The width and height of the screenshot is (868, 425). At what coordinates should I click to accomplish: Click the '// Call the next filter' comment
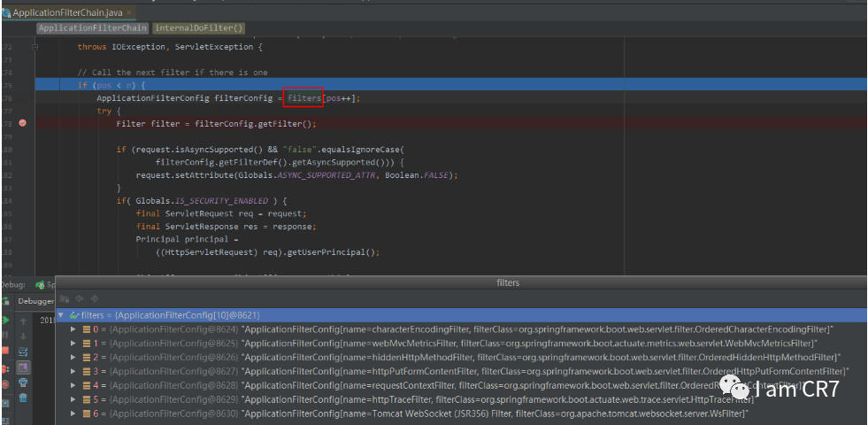pyautogui.click(x=173, y=73)
